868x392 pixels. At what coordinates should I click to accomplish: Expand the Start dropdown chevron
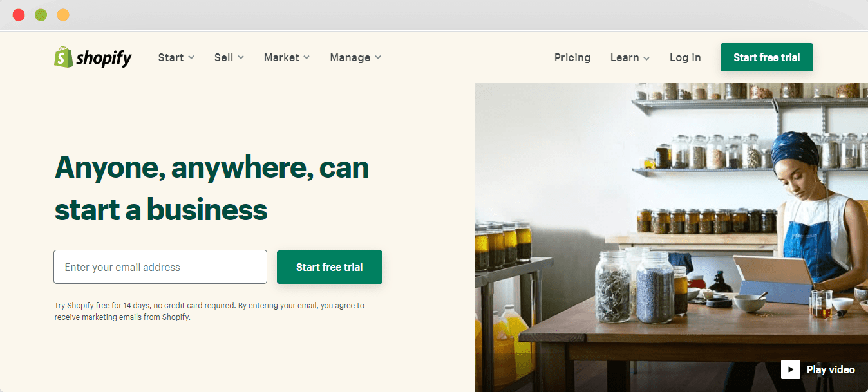coord(191,57)
